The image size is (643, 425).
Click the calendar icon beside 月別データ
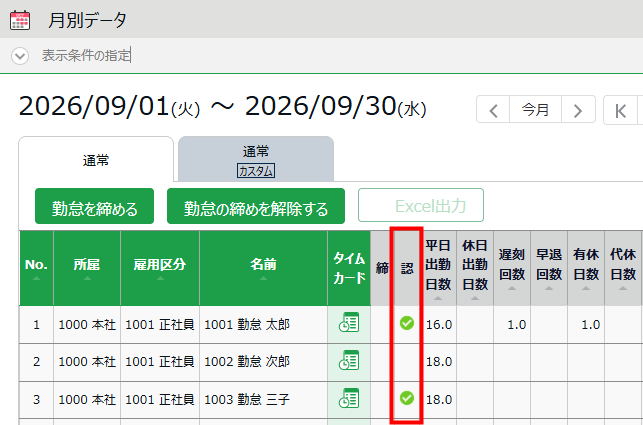click(20, 20)
